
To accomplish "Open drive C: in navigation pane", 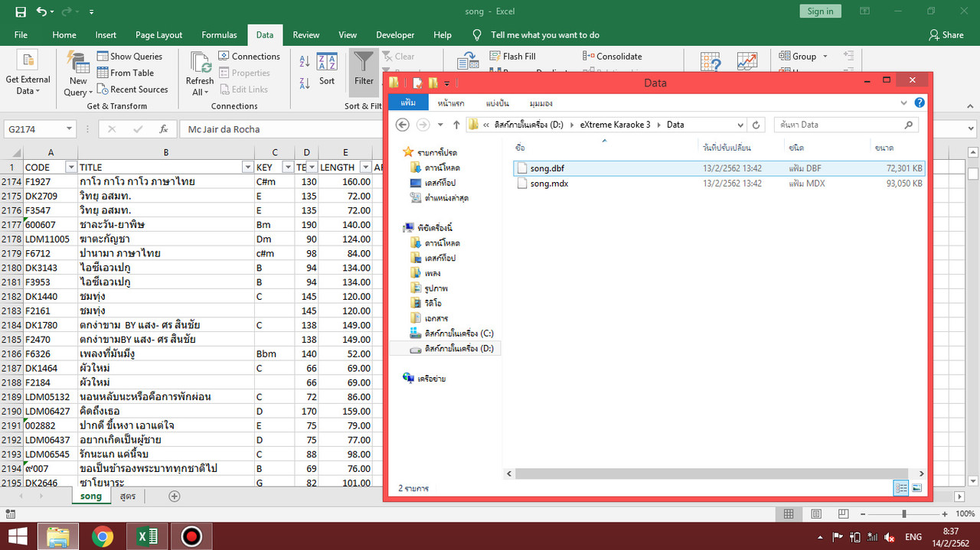I will 452,334.
